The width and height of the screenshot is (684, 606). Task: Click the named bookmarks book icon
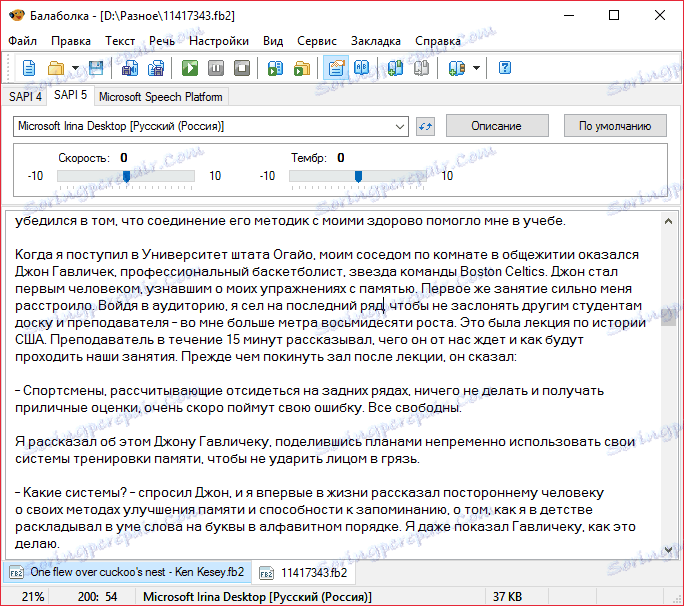pos(456,68)
